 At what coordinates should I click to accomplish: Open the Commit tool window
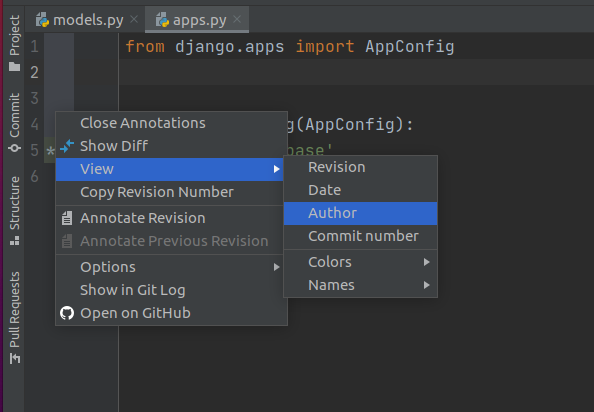(14, 122)
